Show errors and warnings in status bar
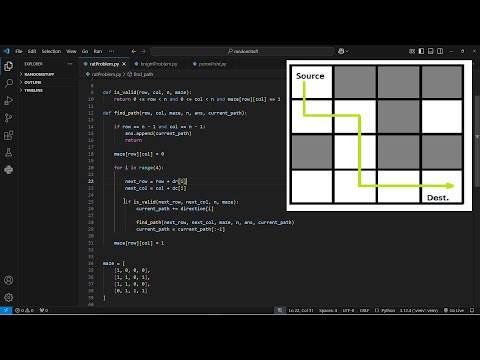This screenshot has width=480, height=360. (x=24, y=310)
